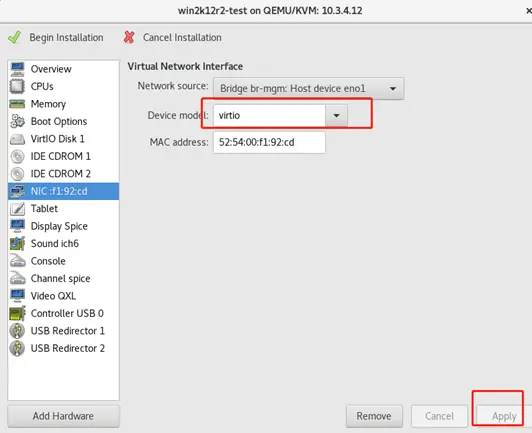532x433 pixels.
Task: Select the Video QXL entry label
Action: (x=53, y=296)
